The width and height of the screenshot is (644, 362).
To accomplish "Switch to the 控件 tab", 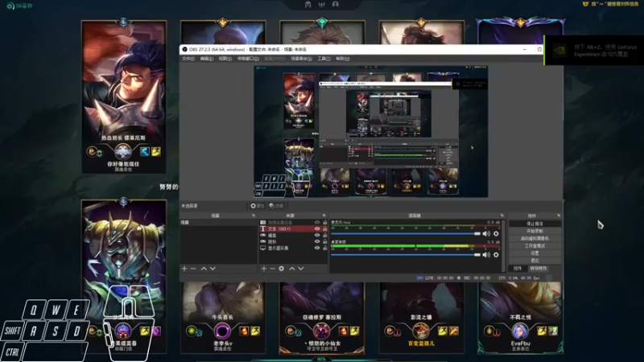I will (518, 269).
